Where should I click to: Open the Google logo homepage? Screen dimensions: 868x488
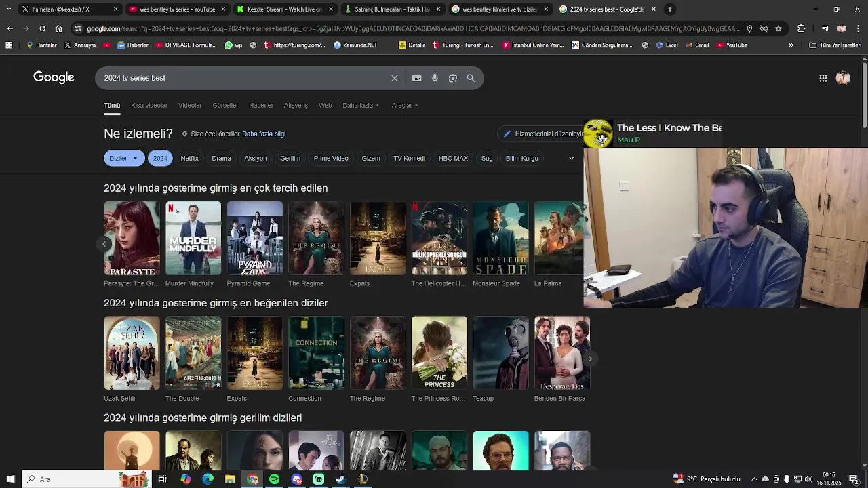pos(54,77)
